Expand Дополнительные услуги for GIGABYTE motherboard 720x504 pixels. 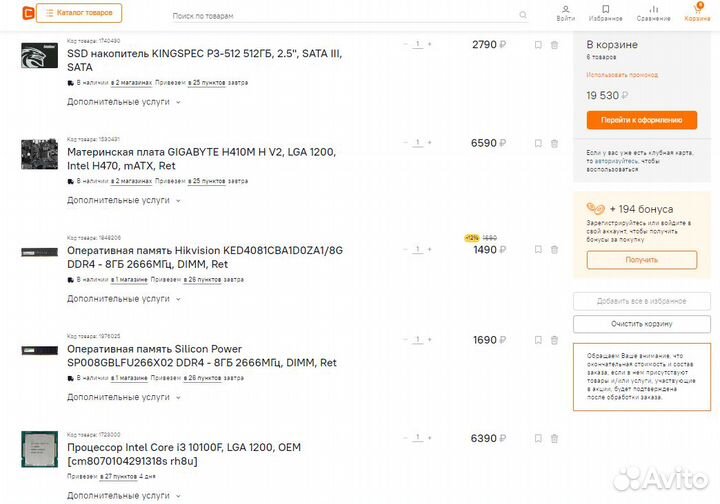pyautogui.click(x=124, y=200)
